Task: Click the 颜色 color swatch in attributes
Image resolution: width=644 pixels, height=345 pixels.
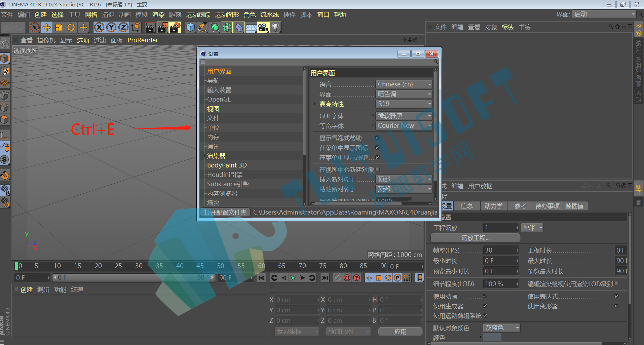Action: click(x=492, y=338)
